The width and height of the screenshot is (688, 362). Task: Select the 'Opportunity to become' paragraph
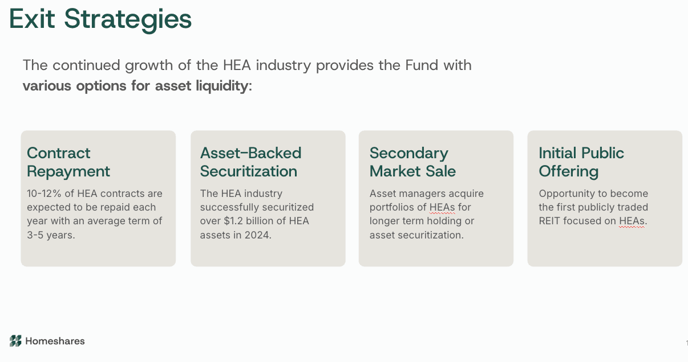[593, 207]
